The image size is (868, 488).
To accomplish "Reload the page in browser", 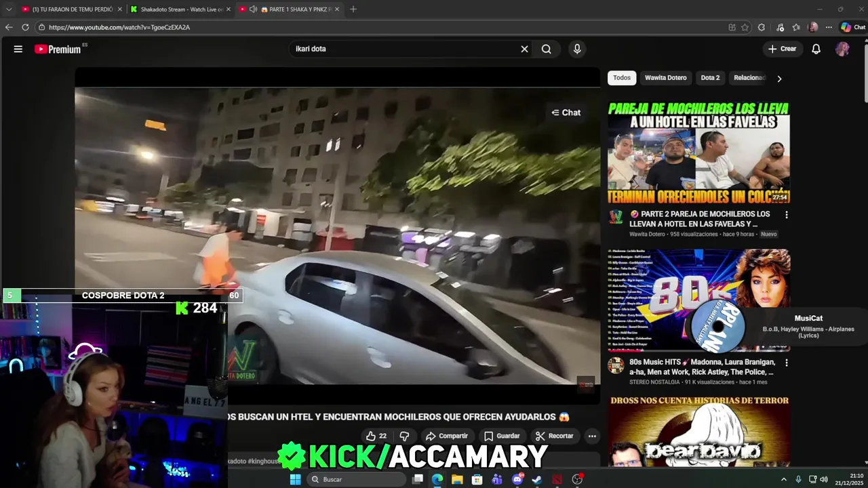I will click(x=25, y=27).
